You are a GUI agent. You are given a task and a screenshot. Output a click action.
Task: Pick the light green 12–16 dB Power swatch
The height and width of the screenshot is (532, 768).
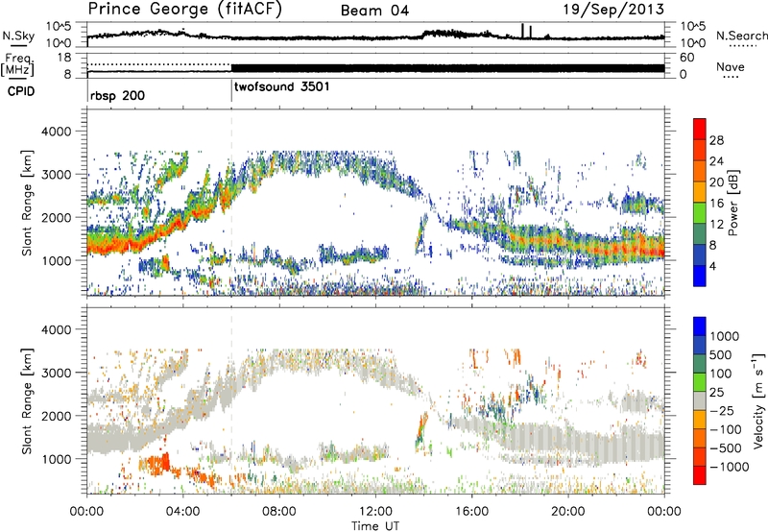click(x=700, y=213)
